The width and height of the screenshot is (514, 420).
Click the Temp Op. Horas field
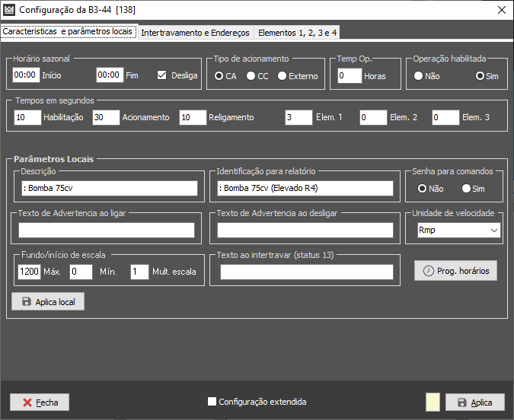pyautogui.click(x=350, y=76)
